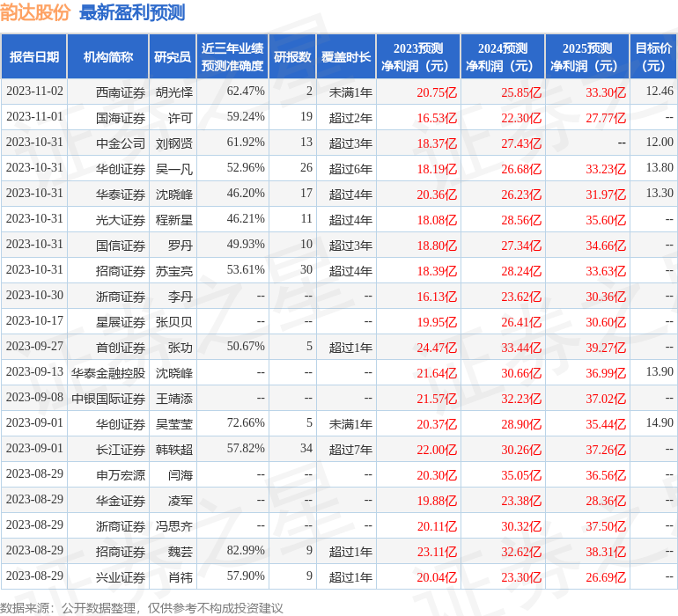Click the 覆盖时长 column header
Viewport: 678px width, 616px height.
(x=346, y=56)
